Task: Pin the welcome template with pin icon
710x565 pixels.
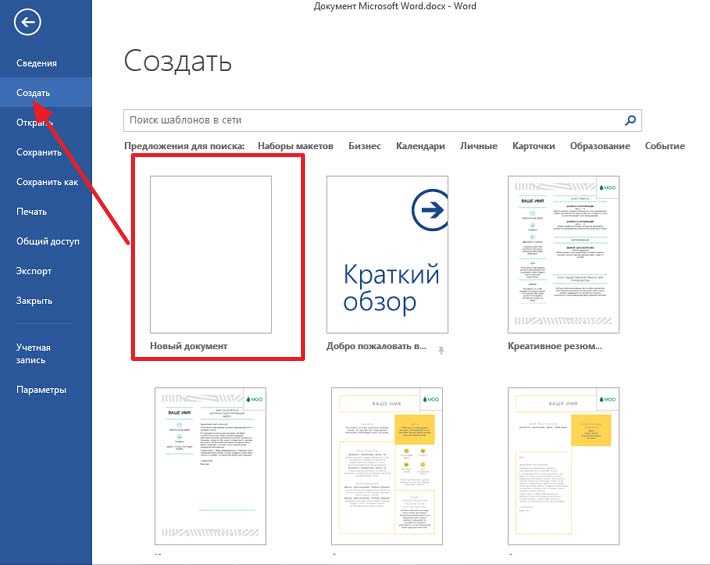Action: pos(441,350)
